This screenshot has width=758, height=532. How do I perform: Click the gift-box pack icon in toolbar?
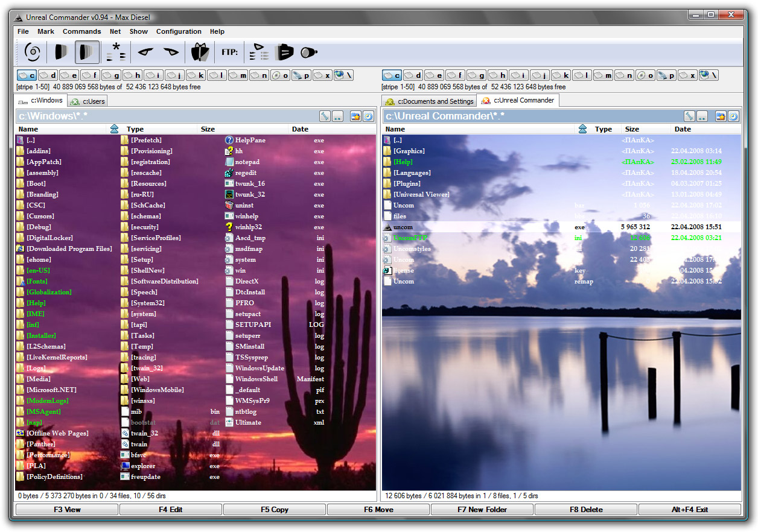200,52
